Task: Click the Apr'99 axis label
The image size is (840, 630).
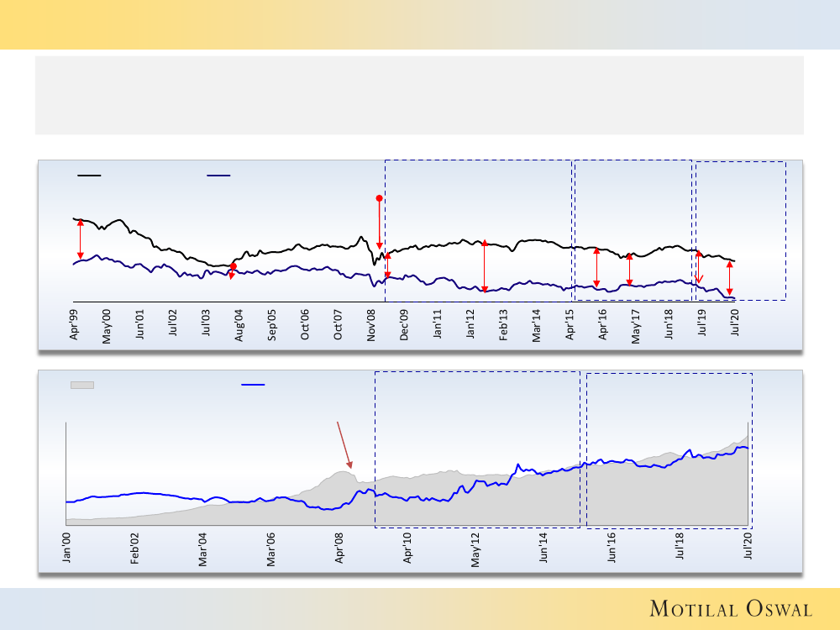Action: point(75,323)
